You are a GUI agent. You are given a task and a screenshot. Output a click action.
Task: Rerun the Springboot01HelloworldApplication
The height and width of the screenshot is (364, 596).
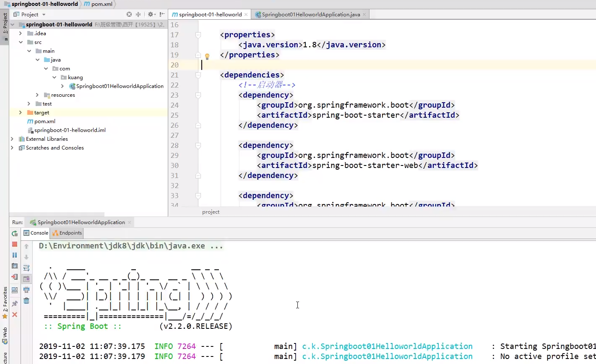coord(15,233)
